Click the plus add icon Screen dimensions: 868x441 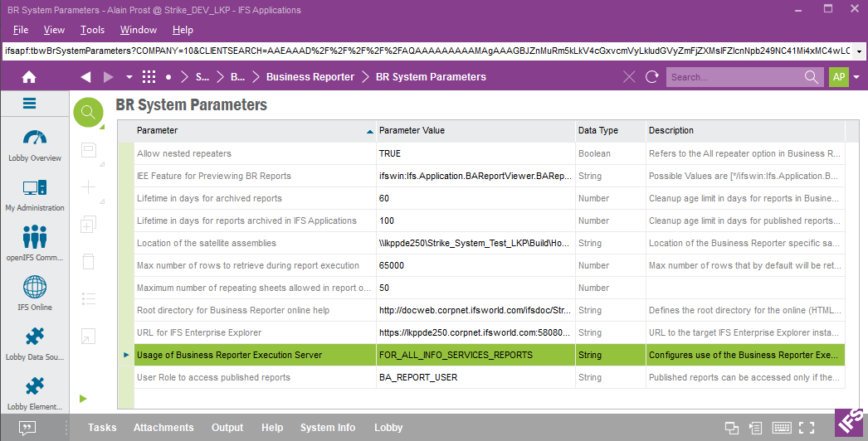point(89,187)
